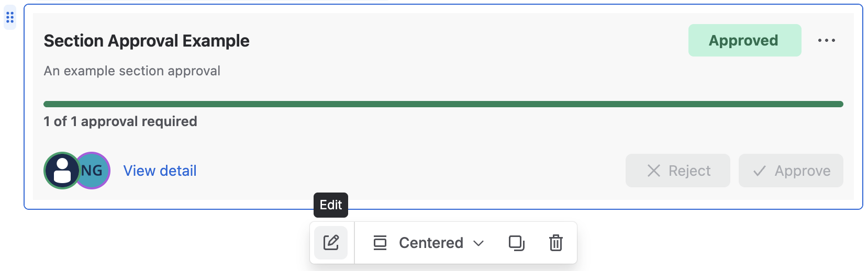Click the X icon on Reject
Image resolution: width=868 pixels, height=271 pixels.
pos(653,171)
